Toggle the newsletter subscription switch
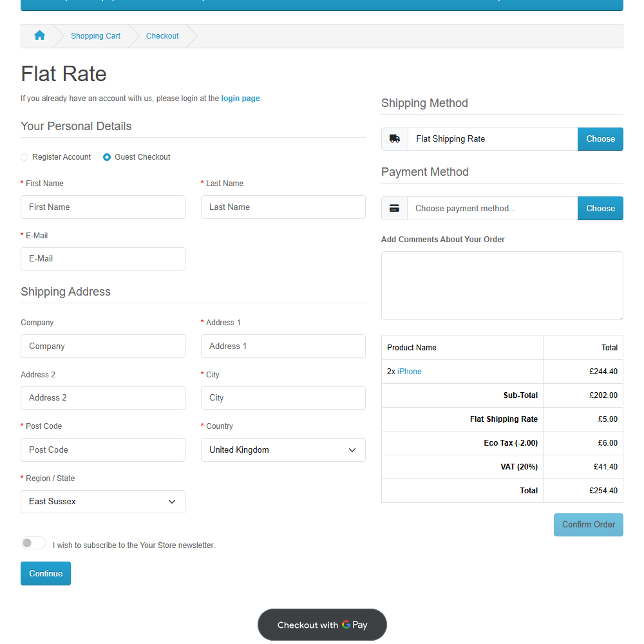Screen dimensions: 644x644 click(33, 544)
